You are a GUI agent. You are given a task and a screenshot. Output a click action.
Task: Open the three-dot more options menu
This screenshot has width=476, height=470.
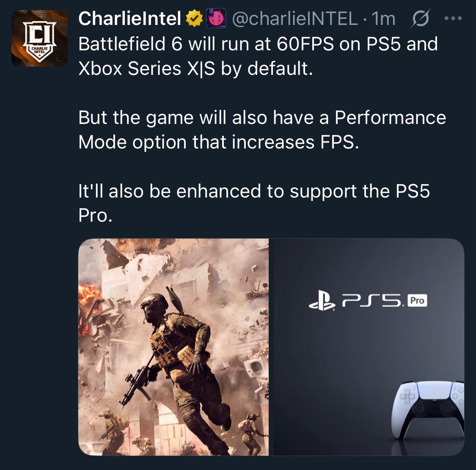[453, 19]
